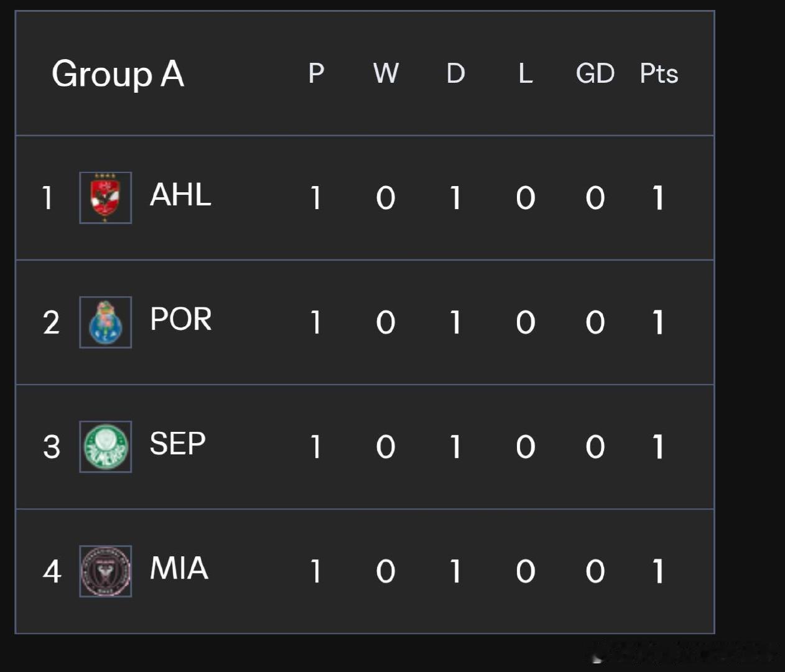
Task: Click the L column header
Action: click(526, 73)
